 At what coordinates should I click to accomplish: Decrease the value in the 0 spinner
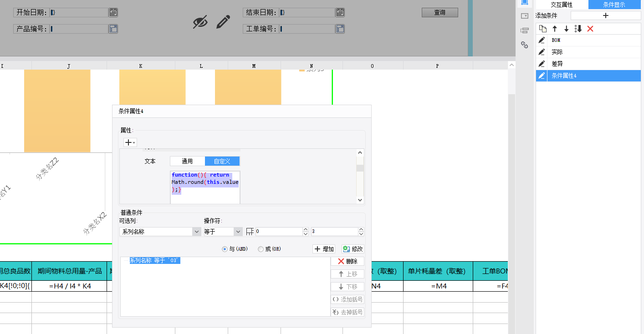point(306,234)
